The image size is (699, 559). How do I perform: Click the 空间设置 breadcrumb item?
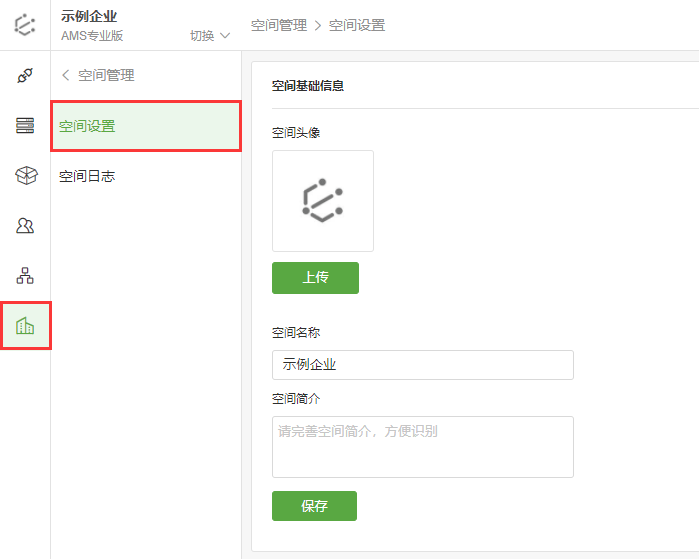coord(357,25)
